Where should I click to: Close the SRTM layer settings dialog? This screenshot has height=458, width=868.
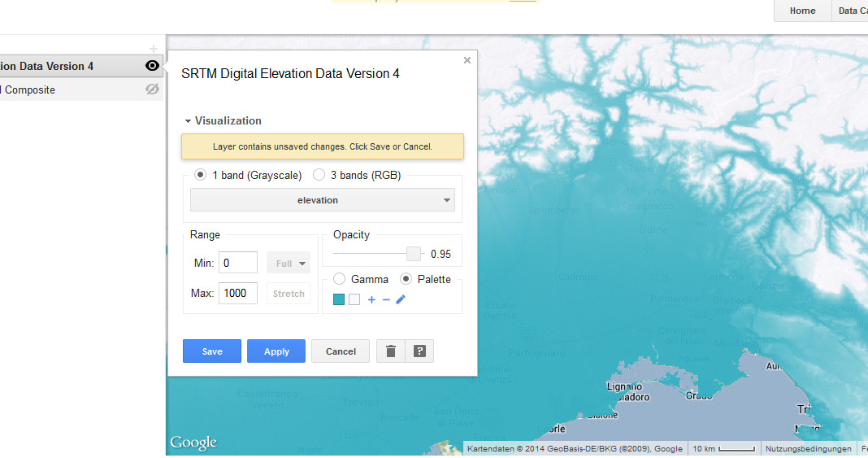(x=467, y=60)
